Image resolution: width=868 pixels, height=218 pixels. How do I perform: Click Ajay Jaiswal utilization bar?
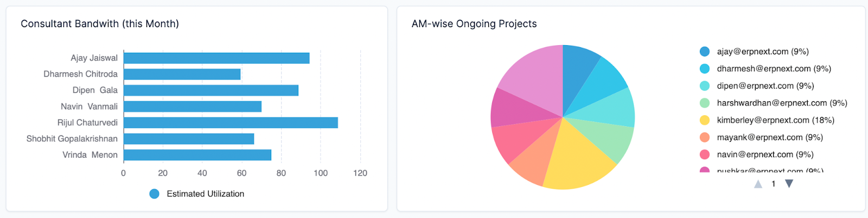pyautogui.click(x=216, y=58)
